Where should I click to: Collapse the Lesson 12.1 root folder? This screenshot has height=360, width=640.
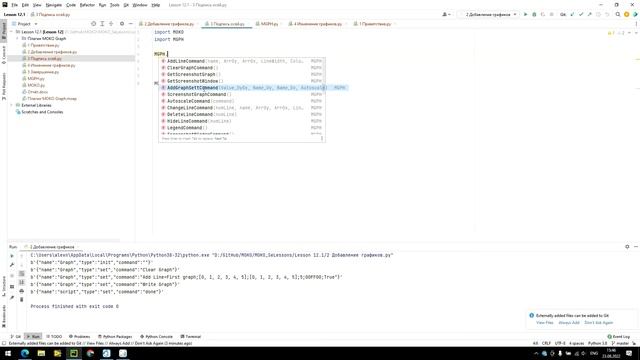click(12, 31)
